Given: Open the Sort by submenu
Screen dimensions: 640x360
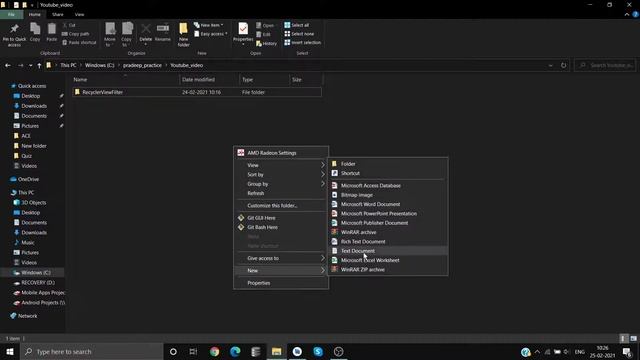Looking at the screenshot, I should click(x=281, y=175).
